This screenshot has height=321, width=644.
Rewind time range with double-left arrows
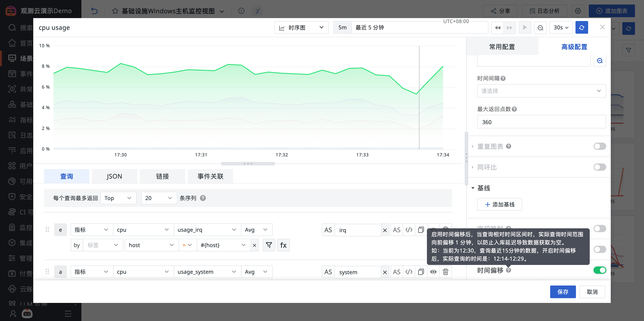[497, 28]
